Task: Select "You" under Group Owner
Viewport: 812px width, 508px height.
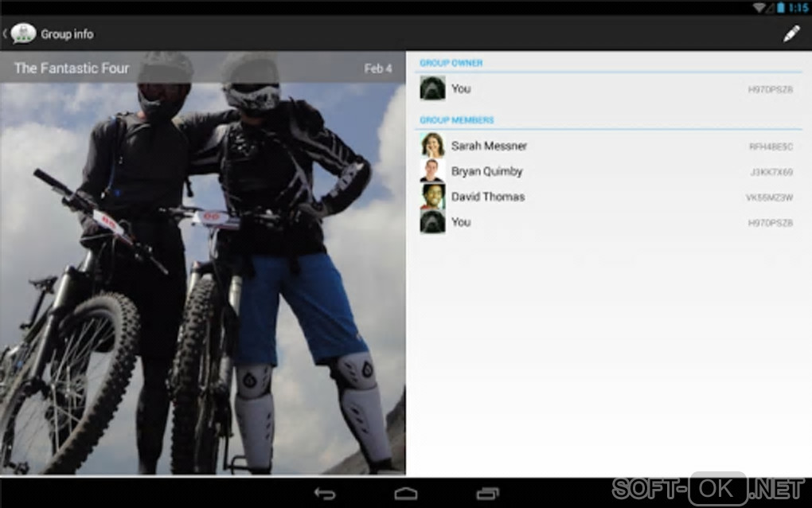Action: 608,88
